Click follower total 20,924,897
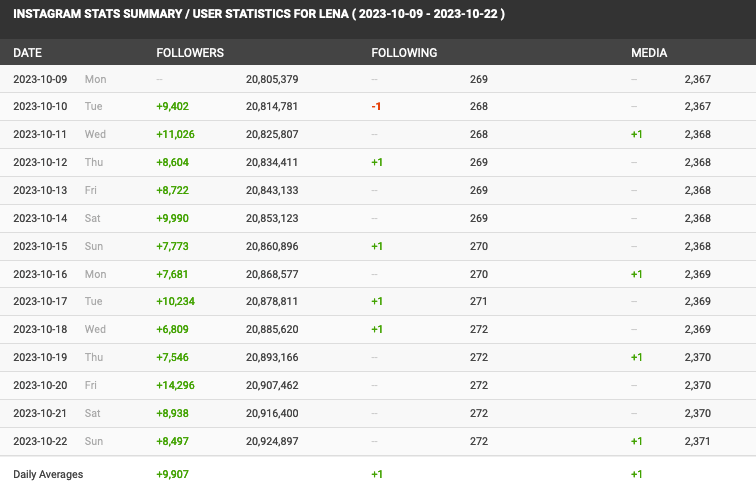Viewport: 756px width, 496px height. click(x=272, y=441)
